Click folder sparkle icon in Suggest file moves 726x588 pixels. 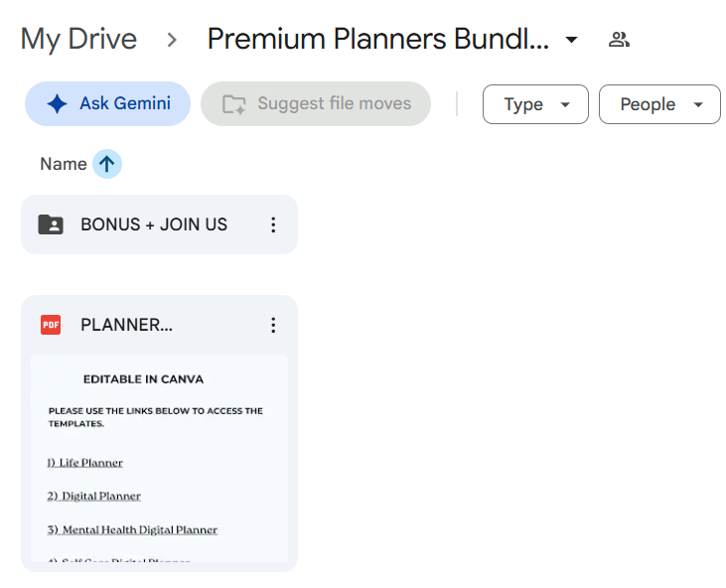[x=234, y=104]
